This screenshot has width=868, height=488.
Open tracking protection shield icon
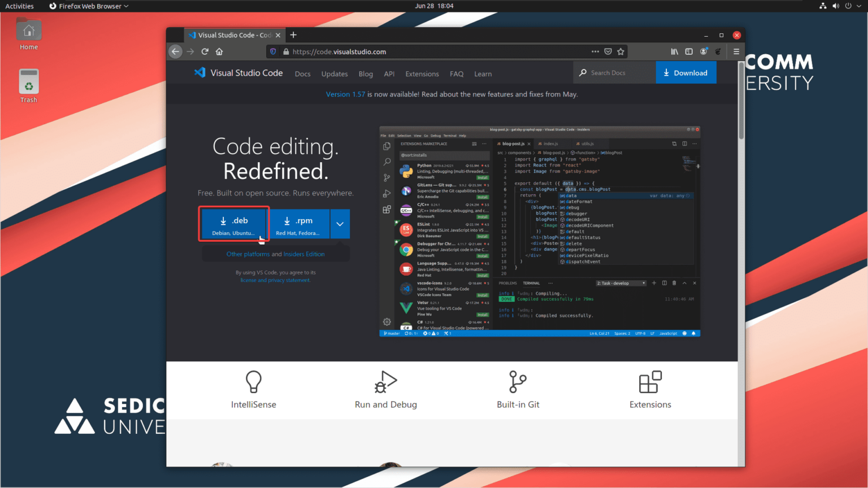click(273, 51)
